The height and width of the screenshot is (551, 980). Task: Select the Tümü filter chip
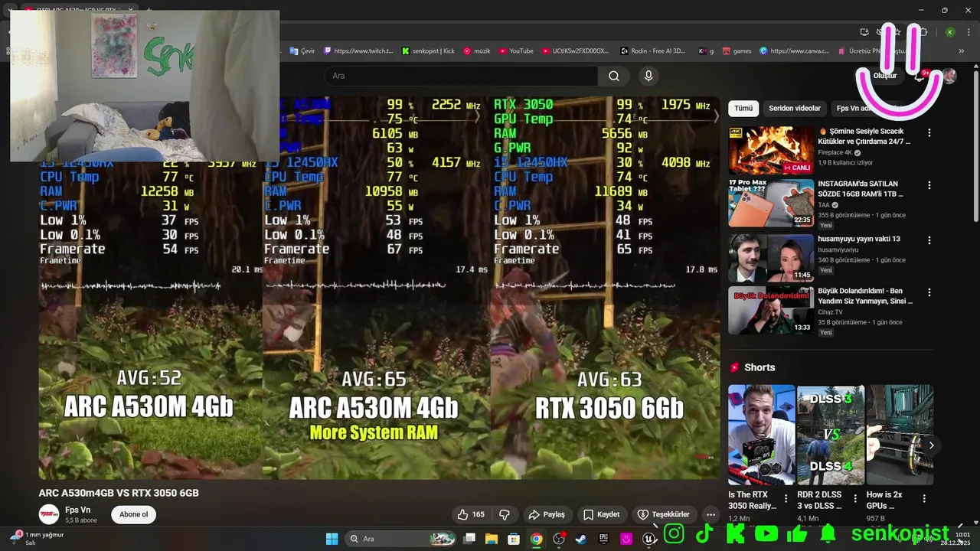click(x=743, y=109)
